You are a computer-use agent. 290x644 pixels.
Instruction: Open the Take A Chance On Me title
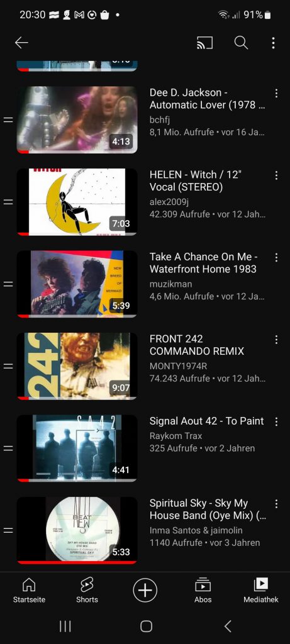(x=203, y=263)
